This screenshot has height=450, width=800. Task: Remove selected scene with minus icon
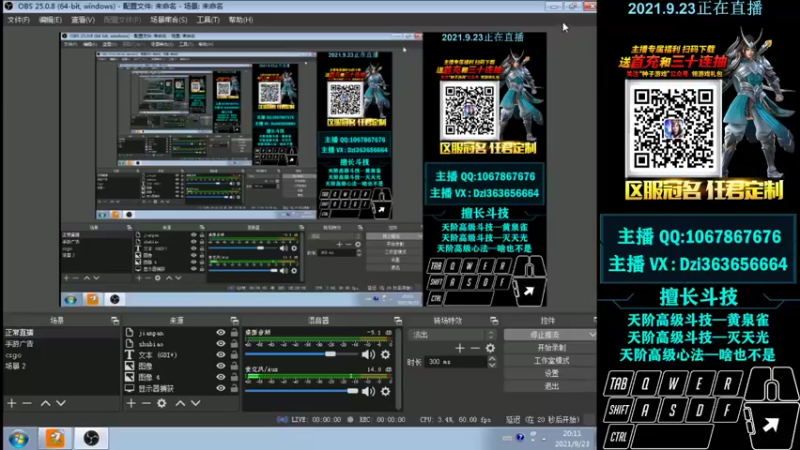click(28, 403)
